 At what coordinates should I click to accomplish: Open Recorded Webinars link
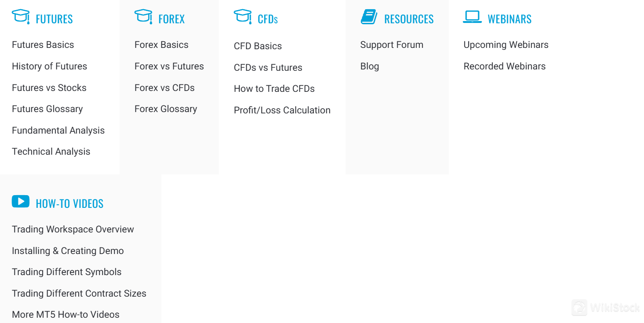pos(505,66)
